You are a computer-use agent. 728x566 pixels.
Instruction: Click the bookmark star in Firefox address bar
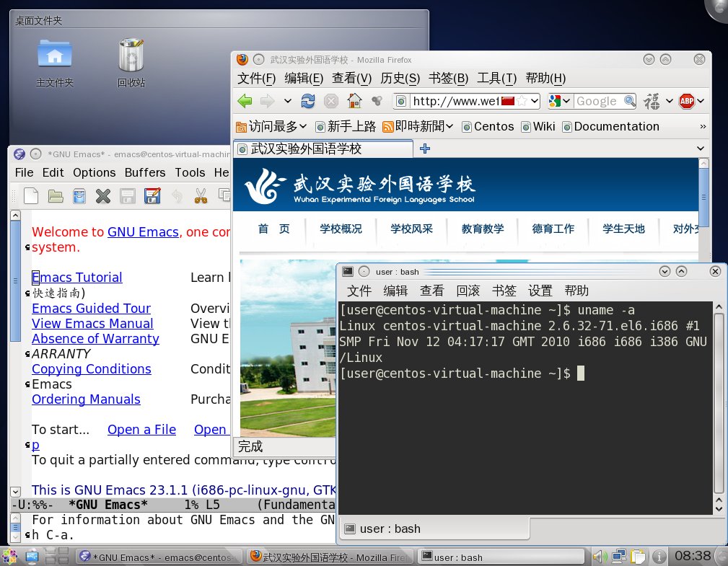(x=522, y=101)
